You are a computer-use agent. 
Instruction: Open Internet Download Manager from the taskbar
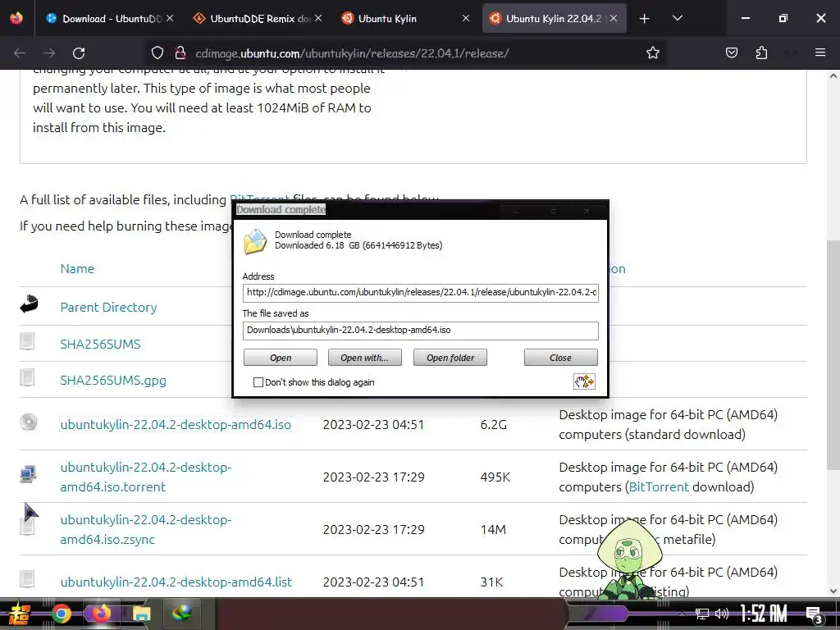click(x=181, y=614)
